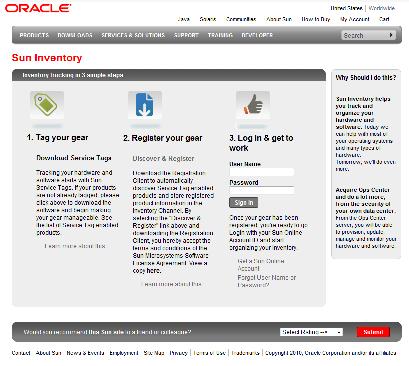Open the How to Buy link
The width and height of the screenshot is (409, 366).
[x=316, y=19]
